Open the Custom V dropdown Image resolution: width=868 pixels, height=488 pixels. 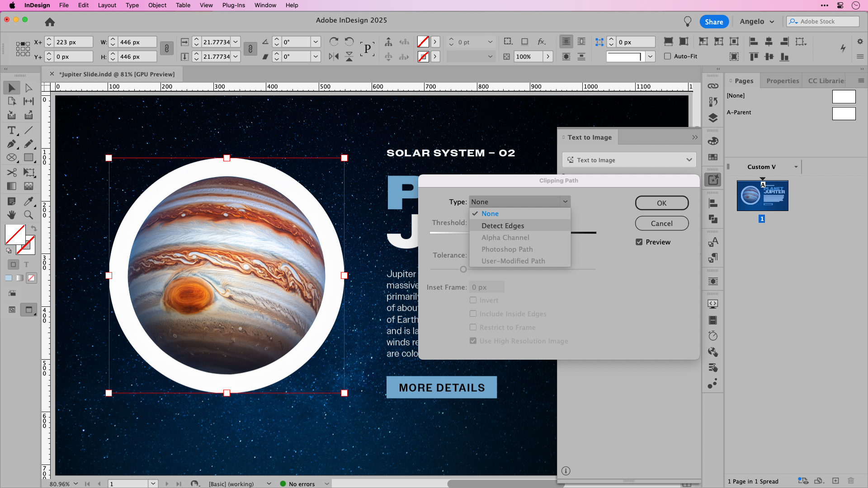click(x=797, y=167)
